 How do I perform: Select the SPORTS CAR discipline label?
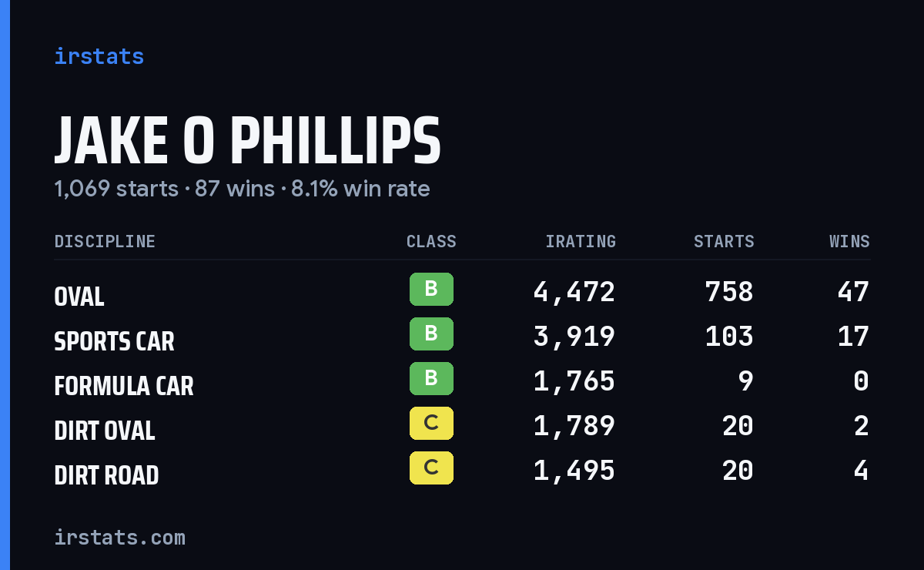pos(114,341)
